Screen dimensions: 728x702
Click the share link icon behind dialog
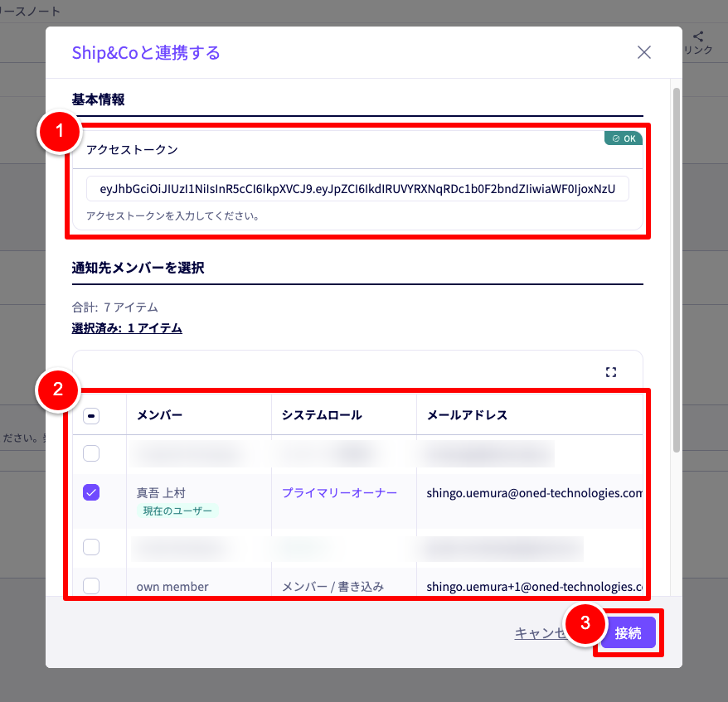point(698,36)
